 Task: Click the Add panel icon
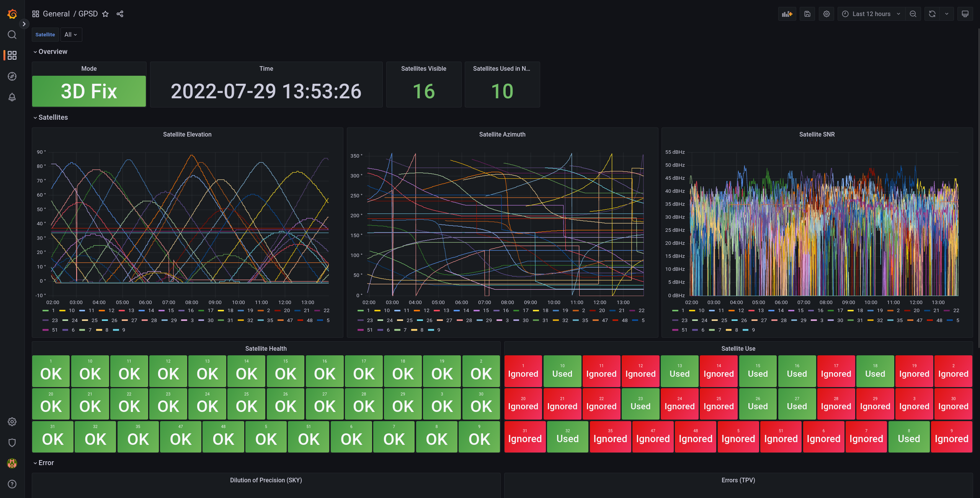[787, 14]
